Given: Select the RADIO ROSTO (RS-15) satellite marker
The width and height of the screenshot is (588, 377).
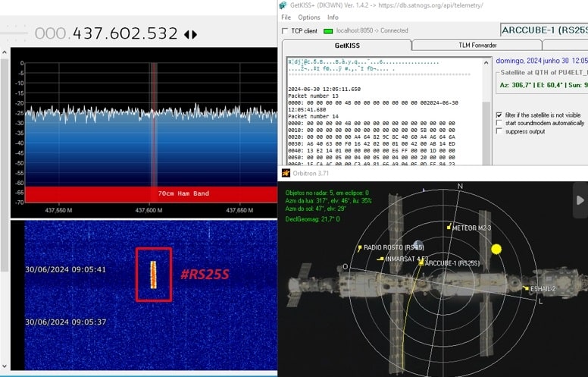Looking at the screenshot, I should click(360, 247).
